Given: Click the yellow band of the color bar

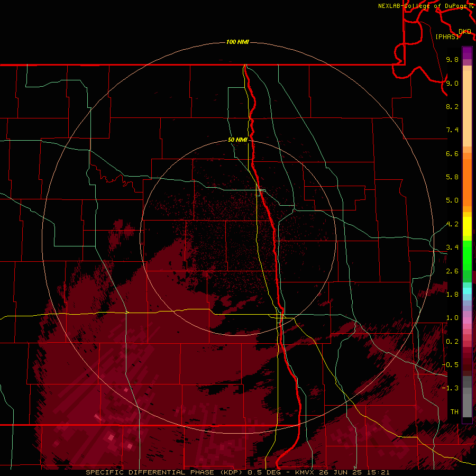Looking at the screenshot, I should click(x=467, y=226).
